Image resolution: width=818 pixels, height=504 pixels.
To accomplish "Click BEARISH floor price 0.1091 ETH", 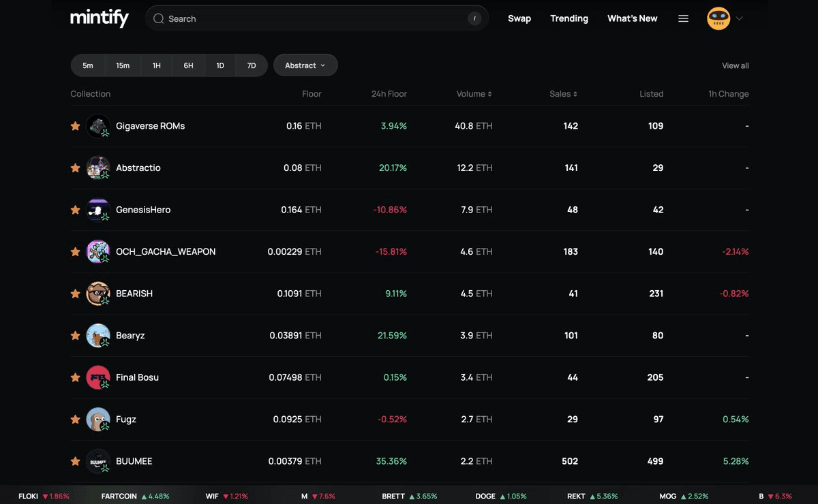I will coord(299,294).
